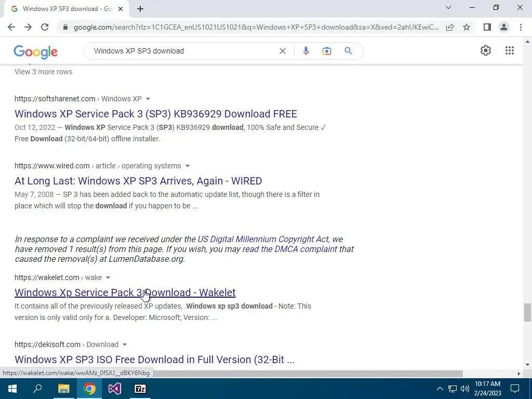Open Windows XP SP3 ISO Free Download result
The image size is (532, 399).
(x=154, y=360)
